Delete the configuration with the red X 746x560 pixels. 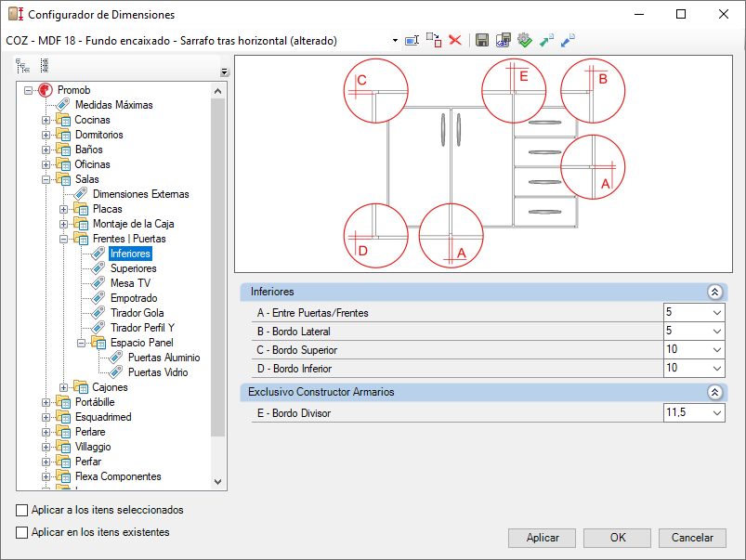[x=455, y=40]
